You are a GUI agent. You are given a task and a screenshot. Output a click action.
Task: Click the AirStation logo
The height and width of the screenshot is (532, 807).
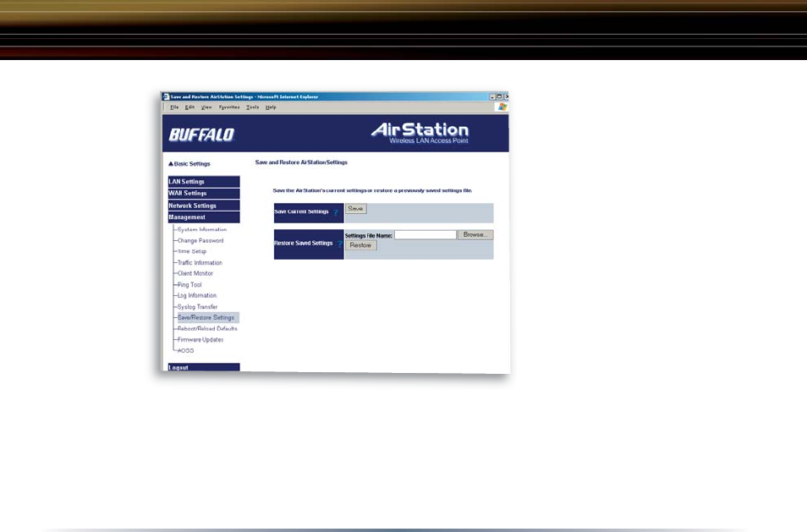pyautogui.click(x=420, y=132)
